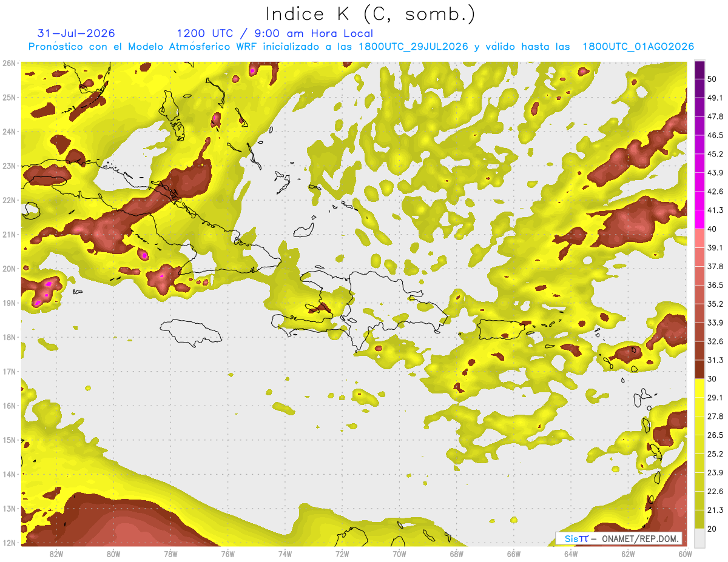Click colorbar value "50"
The height and width of the screenshot is (562, 728).
click(712, 79)
